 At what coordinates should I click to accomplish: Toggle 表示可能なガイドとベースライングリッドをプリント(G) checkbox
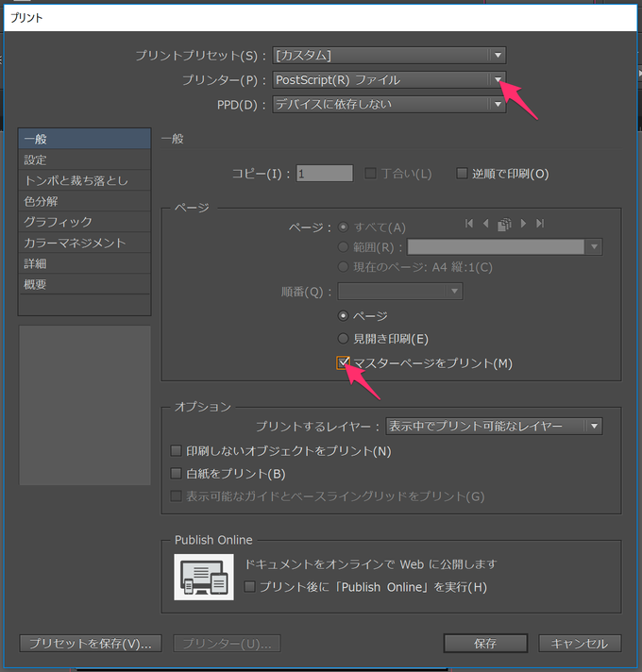[176, 496]
